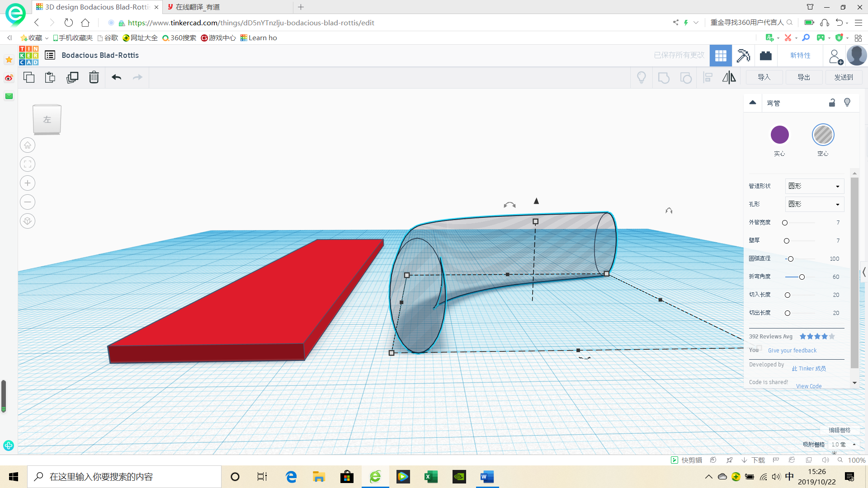
Task: Open the 管道形状 dropdown
Action: [x=814, y=186]
